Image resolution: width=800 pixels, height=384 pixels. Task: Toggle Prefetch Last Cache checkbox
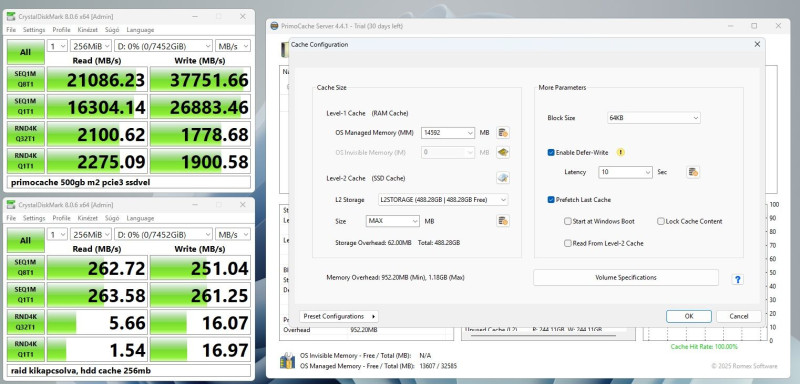(x=551, y=199)
